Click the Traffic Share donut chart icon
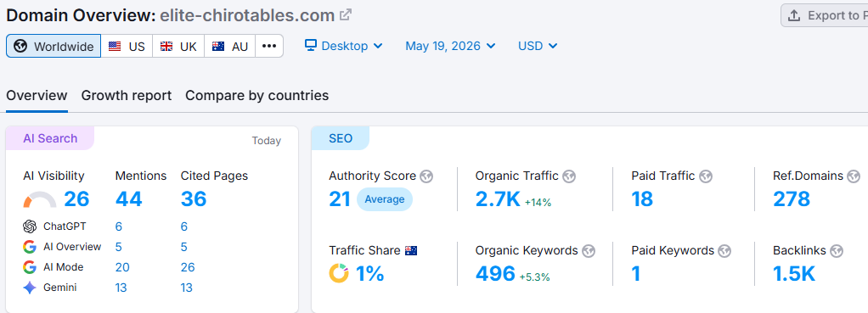Viewport: 868px width, 313px height. pos(339,273)
